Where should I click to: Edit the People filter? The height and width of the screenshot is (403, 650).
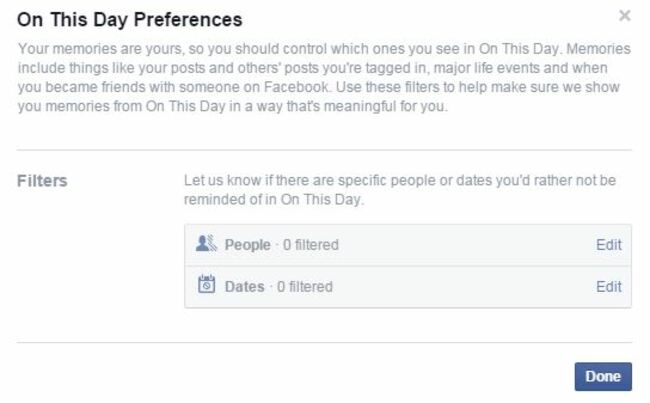[609, 245]
